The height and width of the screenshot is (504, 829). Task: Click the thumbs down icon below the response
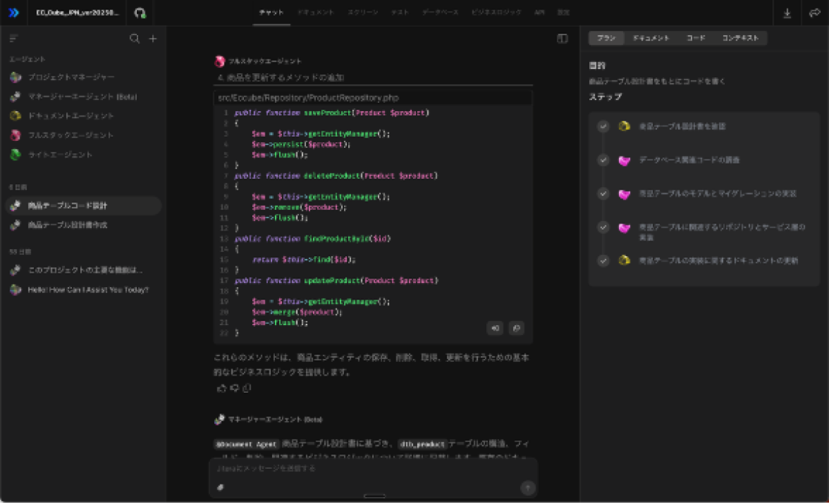(234, 388)
